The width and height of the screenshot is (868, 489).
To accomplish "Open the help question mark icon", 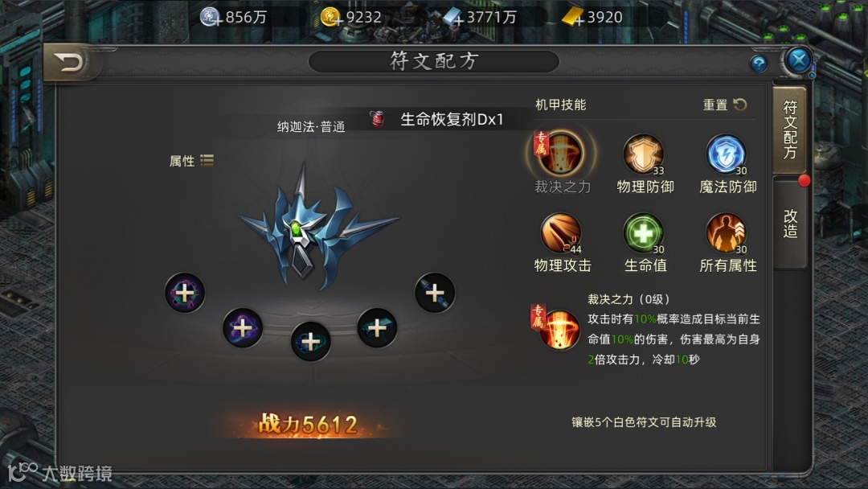I will pyautogui.click(x=759, y=64).
